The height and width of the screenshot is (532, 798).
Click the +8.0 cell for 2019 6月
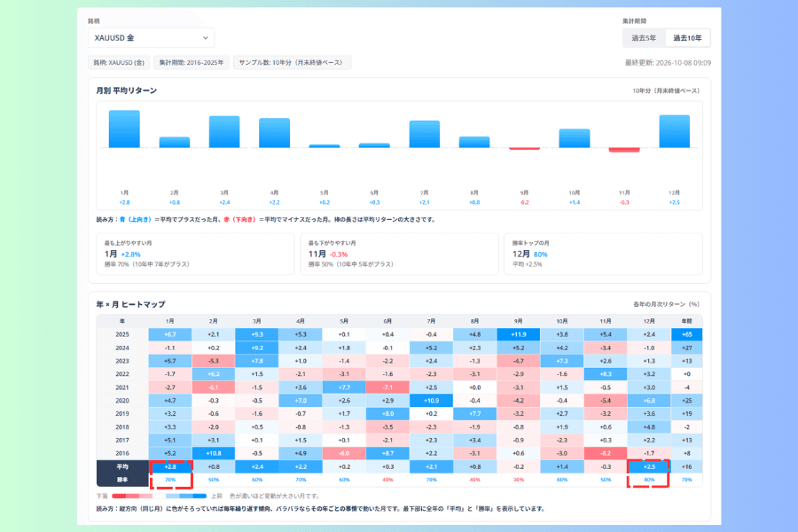click(x=387, y=414)
